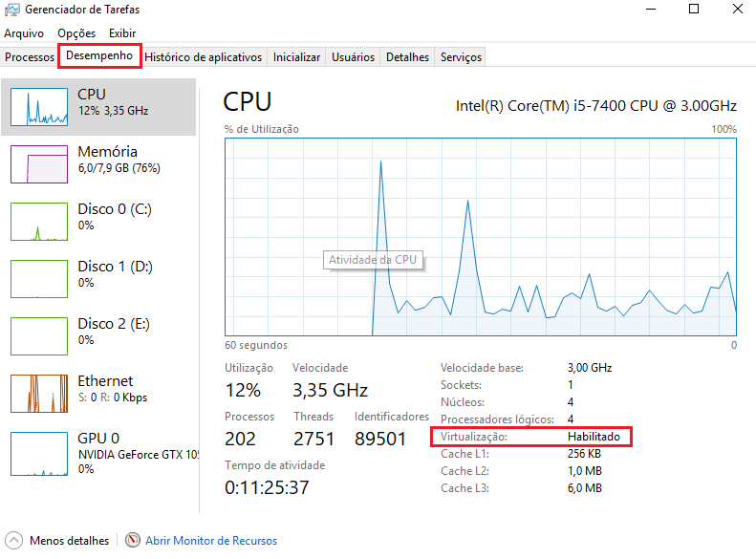Switch to the Detalhes tab
The image size is (756, 559).
[407, 57]
